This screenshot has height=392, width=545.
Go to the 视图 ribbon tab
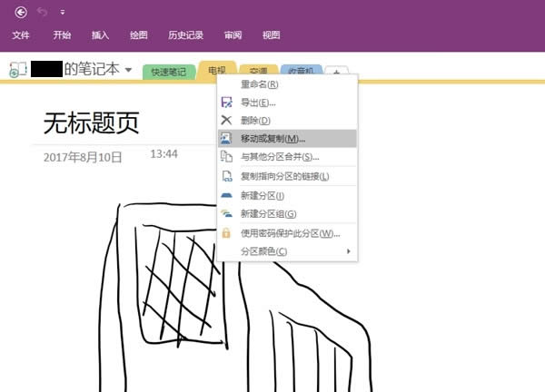[271, 35]
